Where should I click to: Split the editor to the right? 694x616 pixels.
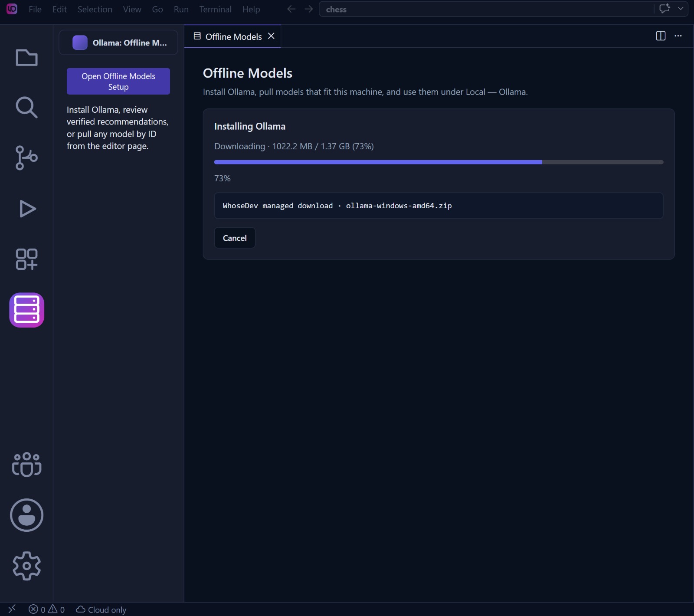tap(661, 36)
